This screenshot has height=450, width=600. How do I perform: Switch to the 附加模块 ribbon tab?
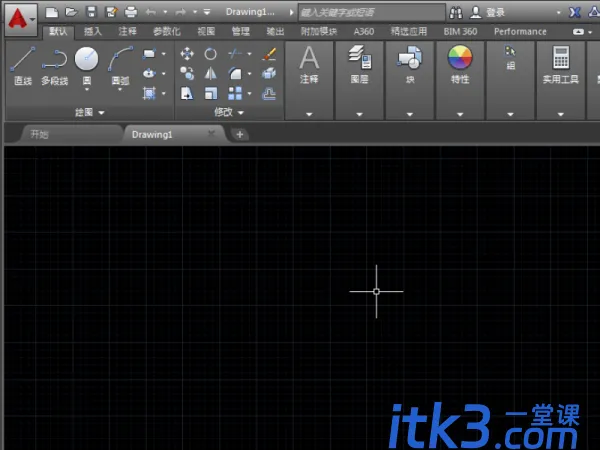[x=319, y=31]
